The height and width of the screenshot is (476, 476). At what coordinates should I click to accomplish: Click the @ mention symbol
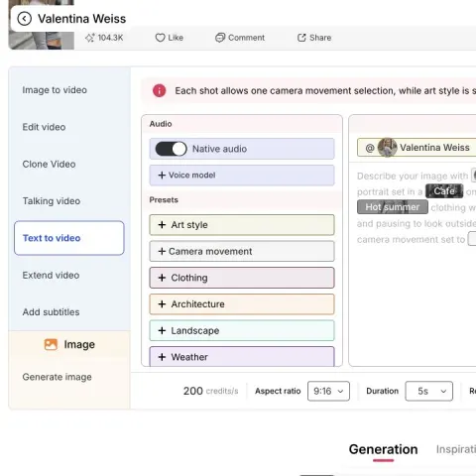(x=370, y=148)
